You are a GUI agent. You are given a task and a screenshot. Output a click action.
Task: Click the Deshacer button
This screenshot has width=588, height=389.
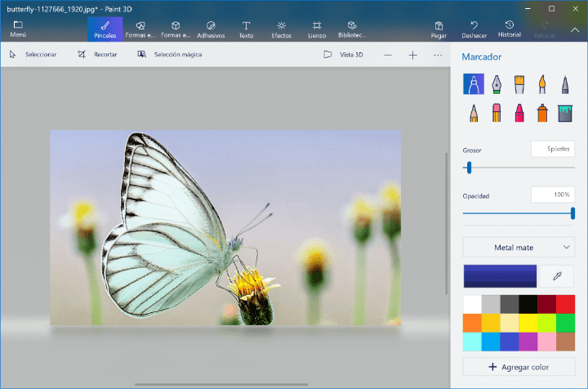pos(474,29)
